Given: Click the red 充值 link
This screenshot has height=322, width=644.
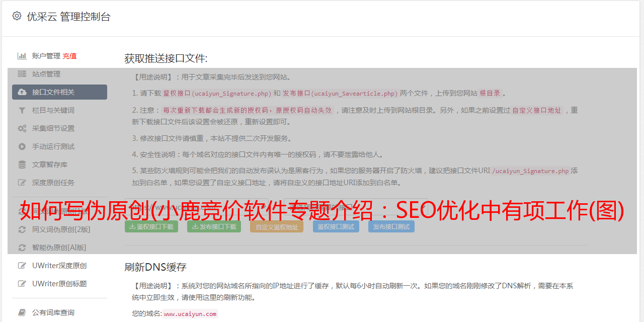Looking at the screenshot, I should [69, 56].
